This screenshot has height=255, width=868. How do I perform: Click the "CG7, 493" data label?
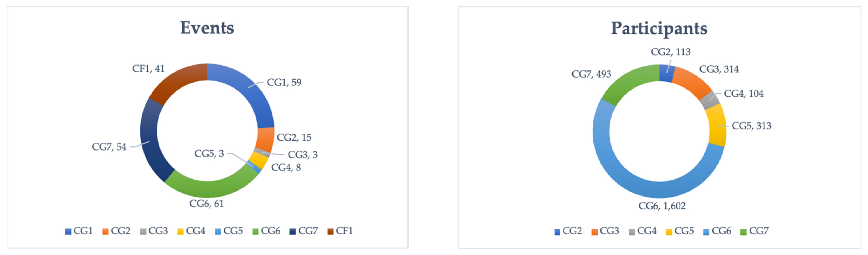tap(591, 74)
